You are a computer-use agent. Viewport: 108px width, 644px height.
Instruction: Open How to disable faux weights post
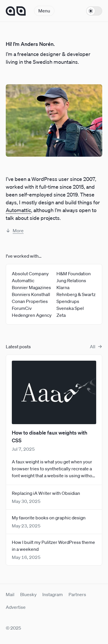pyautogui.click(x=50, y=437)
